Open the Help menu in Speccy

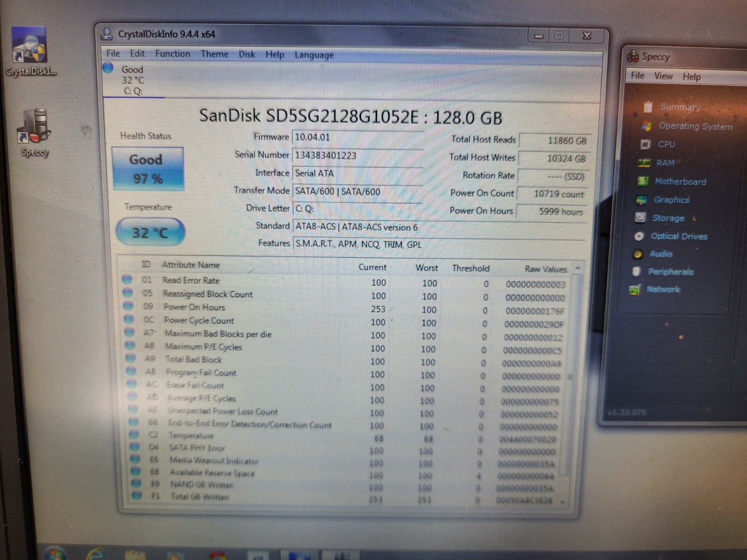click(x=691, y=77)
